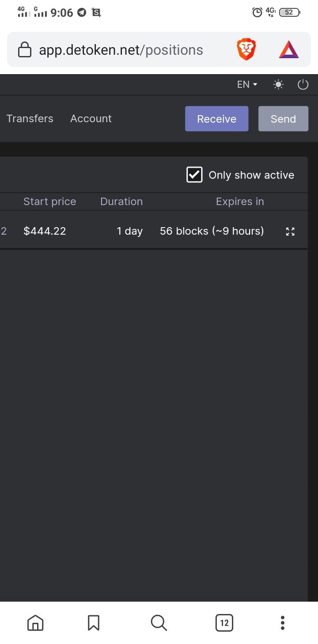Open the tab switcher showing 12
This screenshot has width=318, height=644.
pyautogui.click(x=224, y=623)
